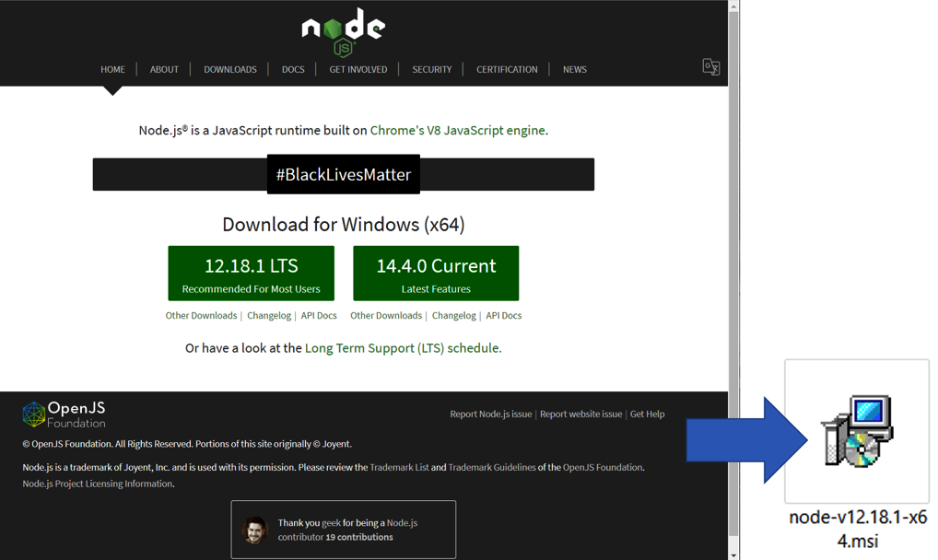Click Report Node.js issue link
Viewport: 938px width, 560px height.
490,414
